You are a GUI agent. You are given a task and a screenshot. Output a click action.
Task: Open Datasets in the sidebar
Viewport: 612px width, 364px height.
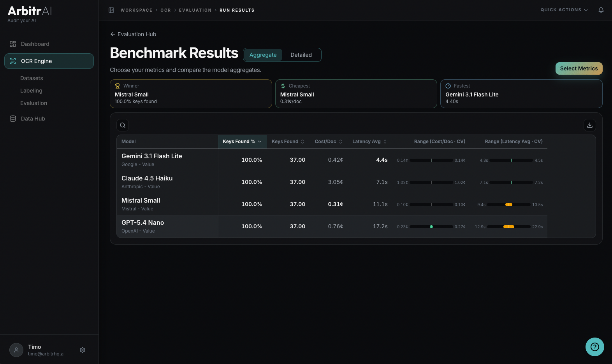[x=32, y=78]
